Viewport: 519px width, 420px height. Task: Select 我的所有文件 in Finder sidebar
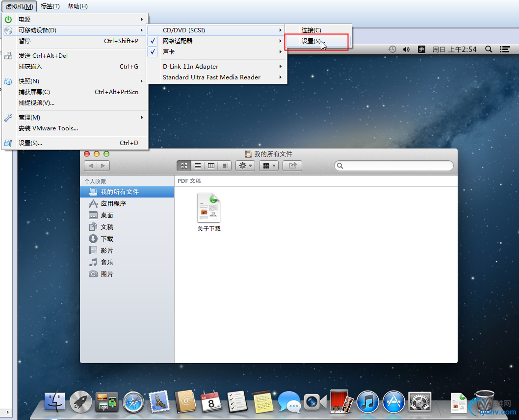127,192
